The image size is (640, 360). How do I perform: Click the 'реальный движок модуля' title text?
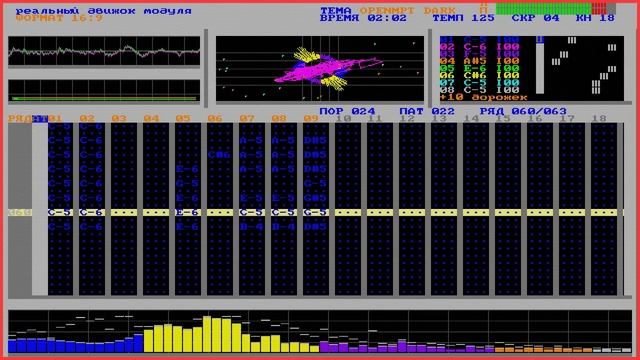coord(103,11)
